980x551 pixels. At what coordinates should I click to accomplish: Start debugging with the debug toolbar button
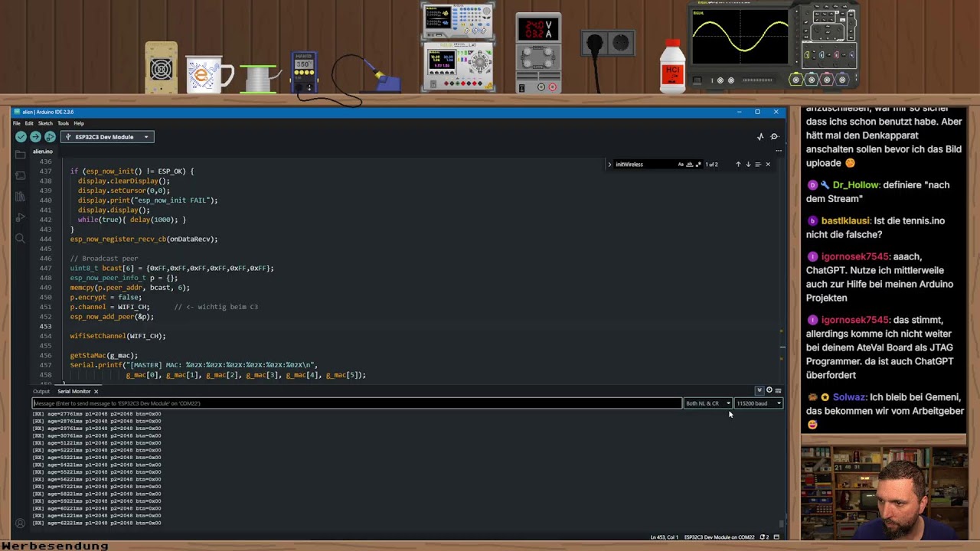pos(50,137)
